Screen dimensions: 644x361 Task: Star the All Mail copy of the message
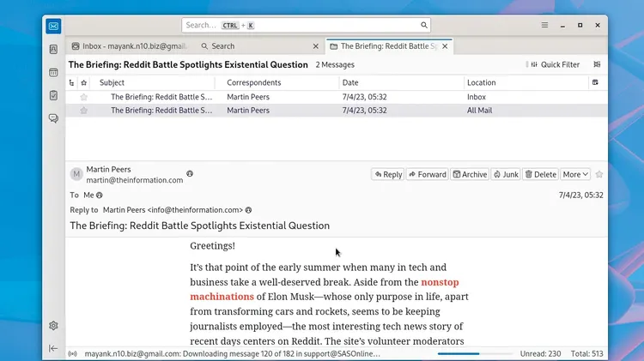84,111
